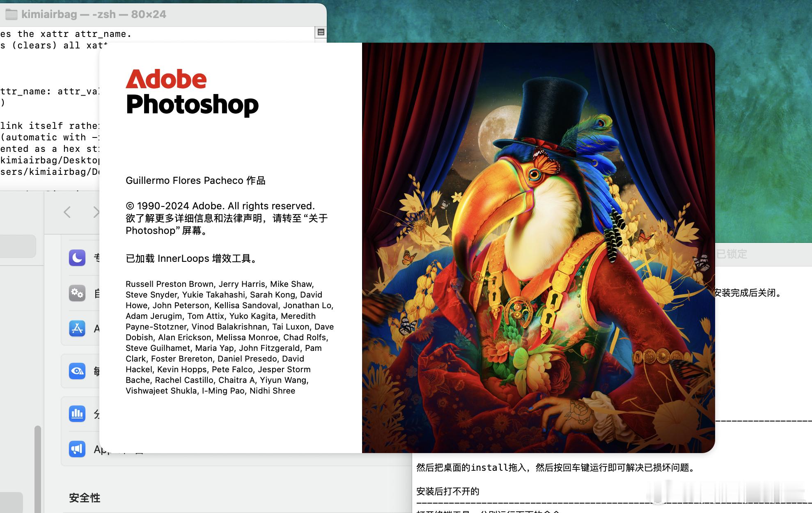
Task: Click the 'es the xattr attr_name.' Terminal line
Action: pos(66,34)
